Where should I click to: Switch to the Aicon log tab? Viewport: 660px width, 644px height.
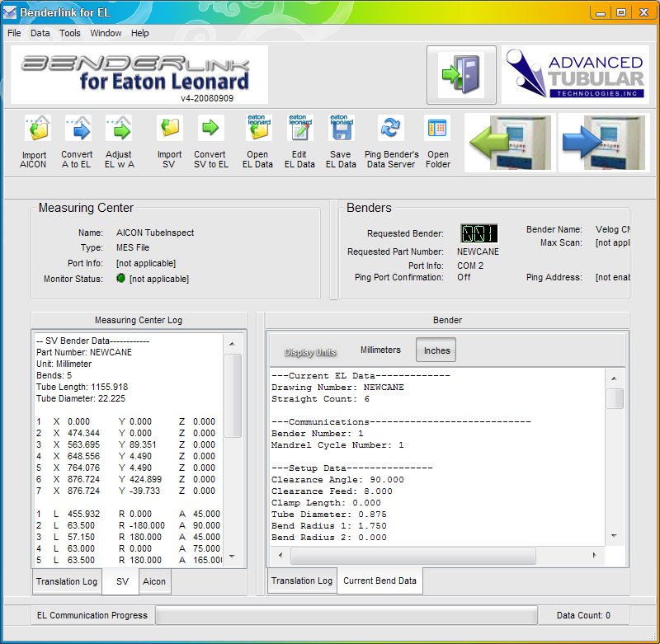[154, 581]
